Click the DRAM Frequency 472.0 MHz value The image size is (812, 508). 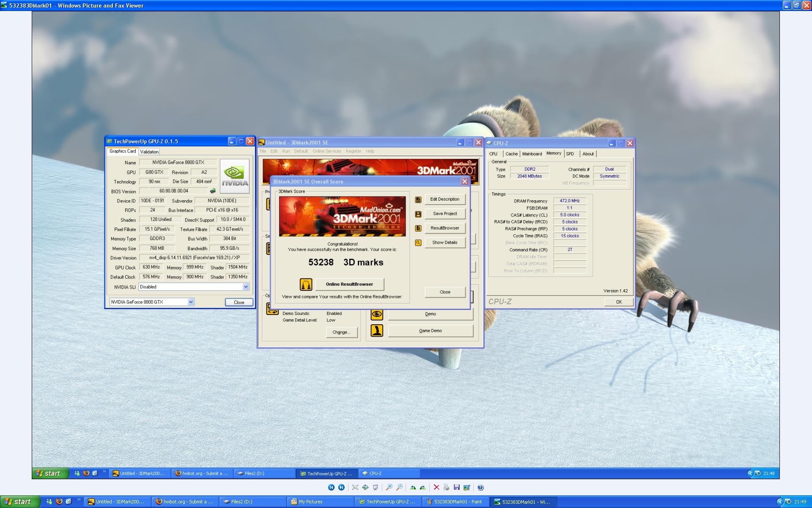pos(570,201)
